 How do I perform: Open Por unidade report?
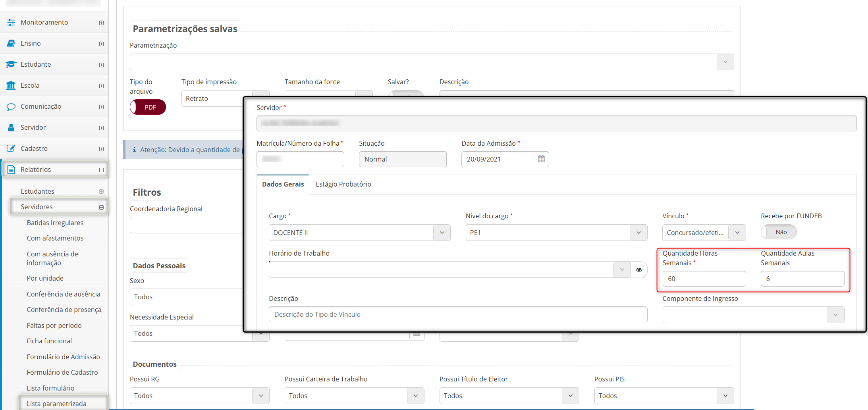click(45, 278)
